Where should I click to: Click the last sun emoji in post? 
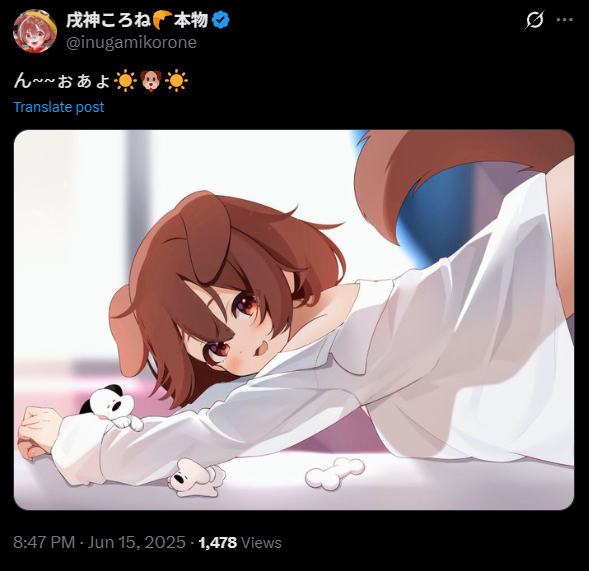pos(177,81)
